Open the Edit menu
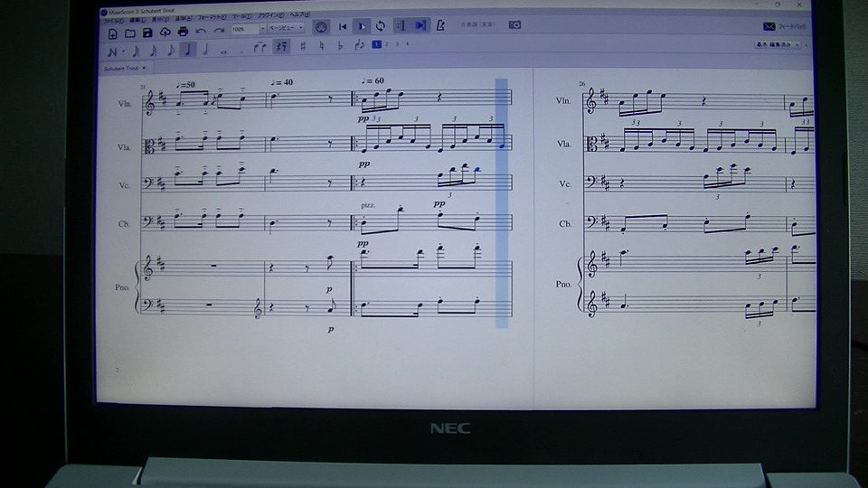 (137, 20)
